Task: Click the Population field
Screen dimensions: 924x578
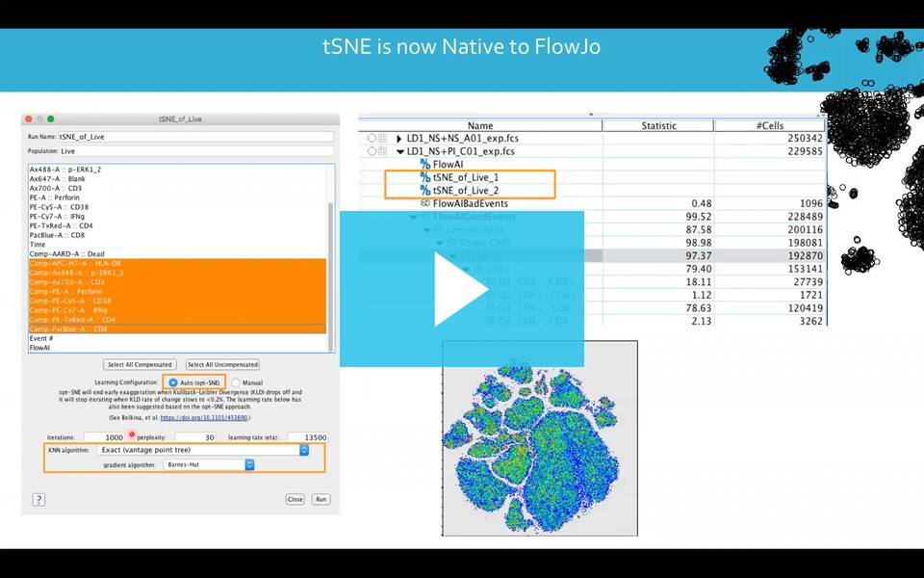Action: [195, 151]
